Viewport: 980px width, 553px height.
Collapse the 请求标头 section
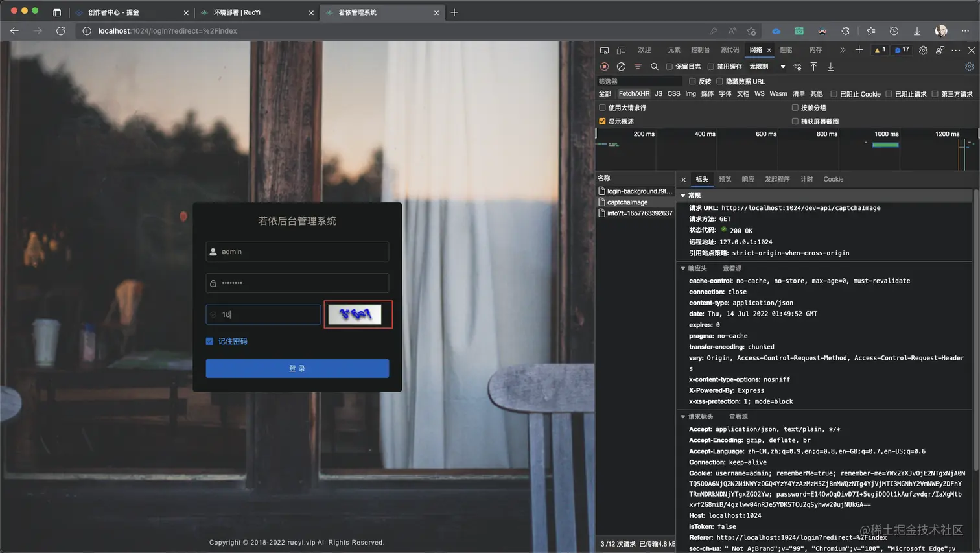[x=683, y=417]
